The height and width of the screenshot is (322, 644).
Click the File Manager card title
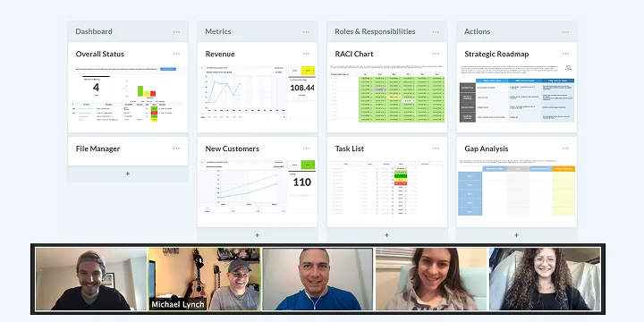[x=97, y=148]
